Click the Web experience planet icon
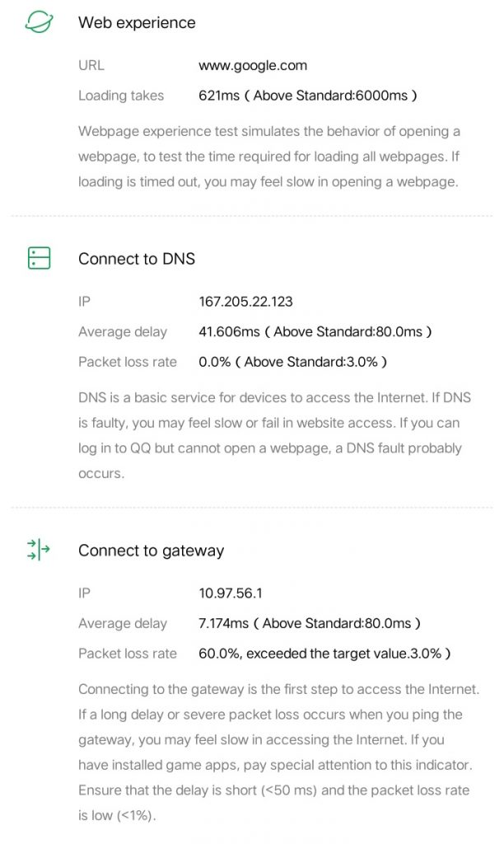The width and height of the screenshot is (504, 844). point(39,22)
